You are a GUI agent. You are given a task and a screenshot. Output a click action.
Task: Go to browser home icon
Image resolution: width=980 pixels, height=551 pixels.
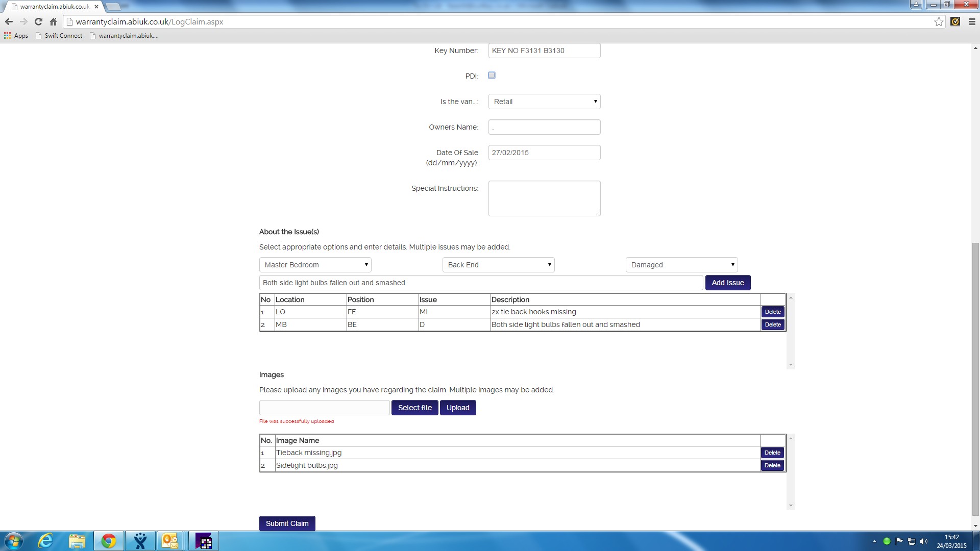coord(53,22)
